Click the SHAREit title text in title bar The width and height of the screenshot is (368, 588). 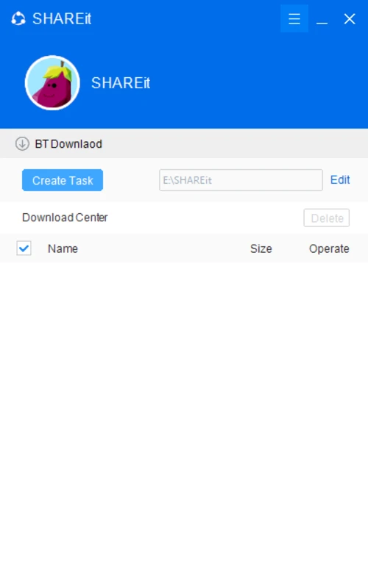click(62, 19)
